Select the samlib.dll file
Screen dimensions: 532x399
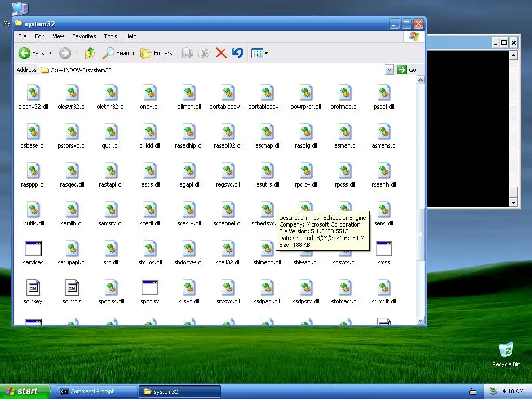click(72, 214)
